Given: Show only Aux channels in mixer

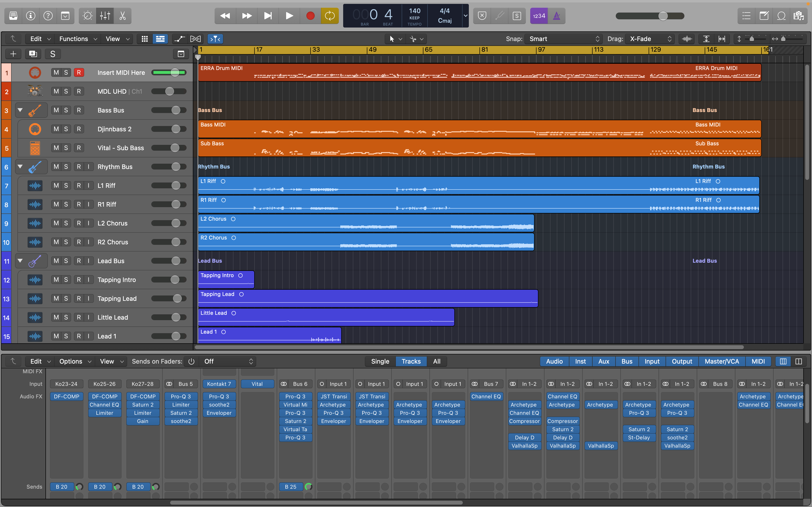Looking at the screenshot, I should point(603,361).
